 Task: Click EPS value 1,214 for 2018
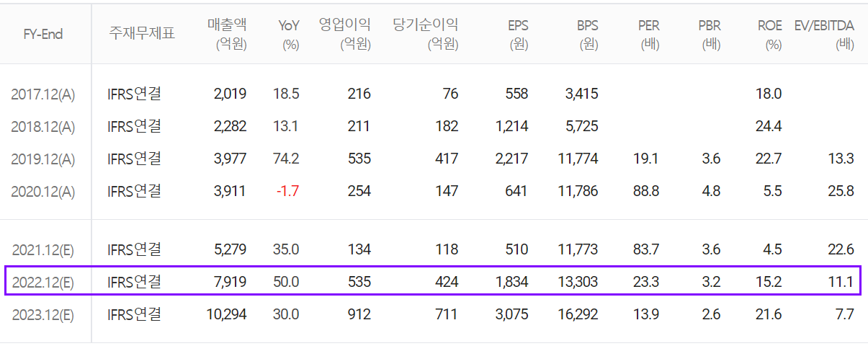click(513, 126)
